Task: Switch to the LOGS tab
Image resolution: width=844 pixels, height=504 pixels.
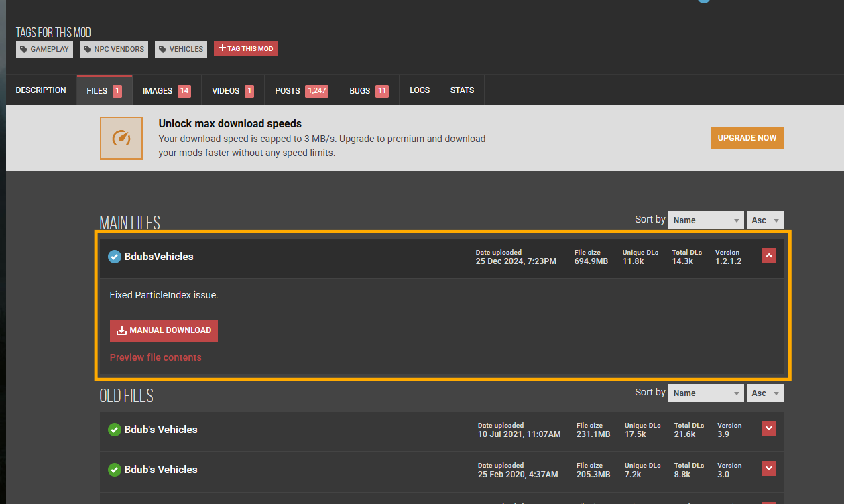Action: 420,90
